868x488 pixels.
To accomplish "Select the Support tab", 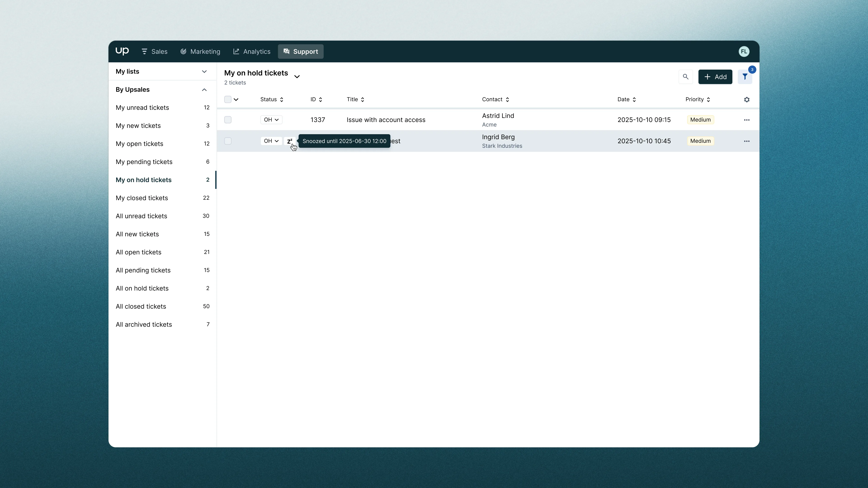I will tap(301, 52).
